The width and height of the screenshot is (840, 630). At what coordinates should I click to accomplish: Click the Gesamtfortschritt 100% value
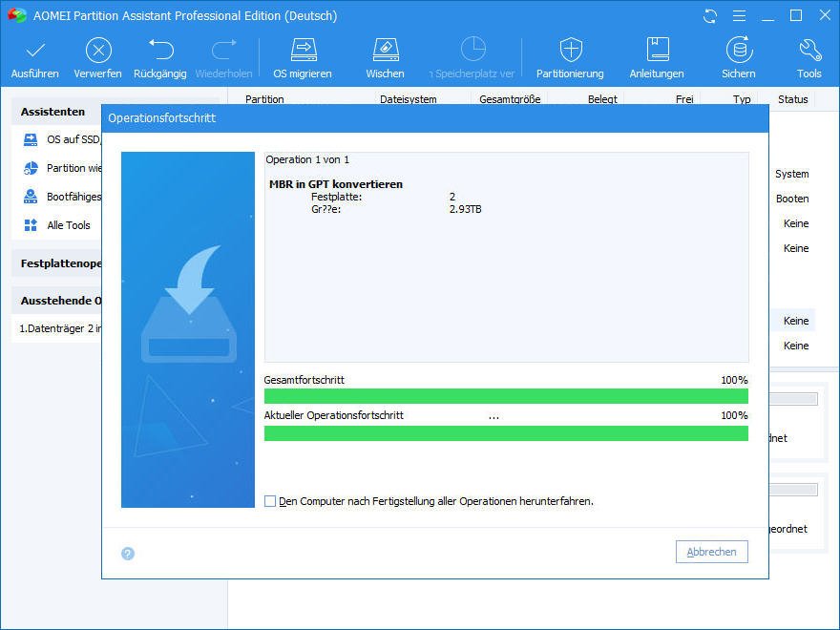click(x=734, y=380)
